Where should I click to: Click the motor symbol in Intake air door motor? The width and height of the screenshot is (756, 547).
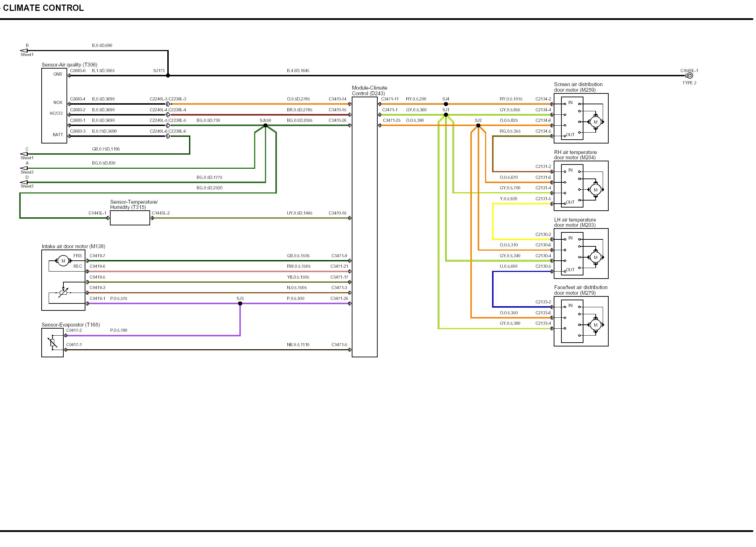[x=63, y=261]
